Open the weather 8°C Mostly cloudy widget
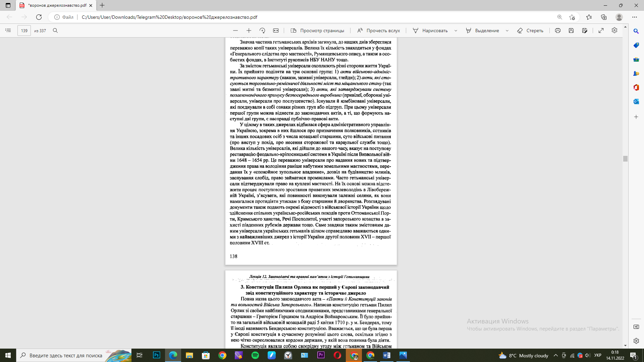Viewport: 644px width, 362px height. (x=523, y=355)
